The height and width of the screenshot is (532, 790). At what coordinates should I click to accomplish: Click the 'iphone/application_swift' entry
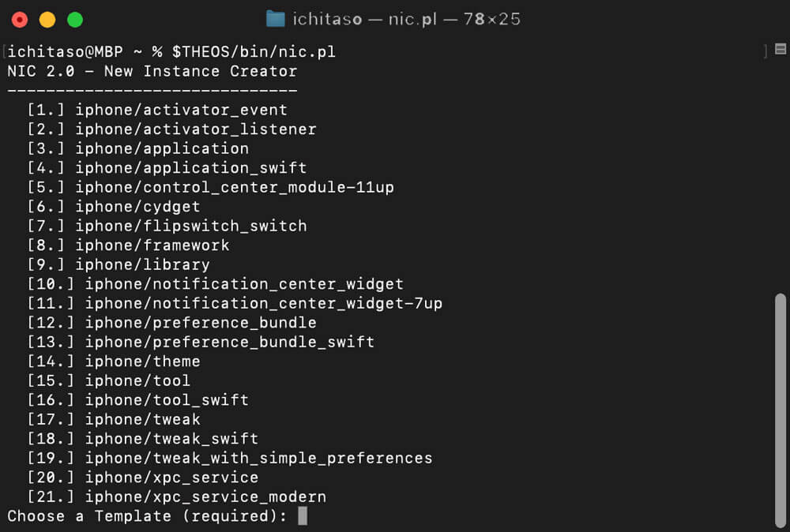tap(190, 167)
